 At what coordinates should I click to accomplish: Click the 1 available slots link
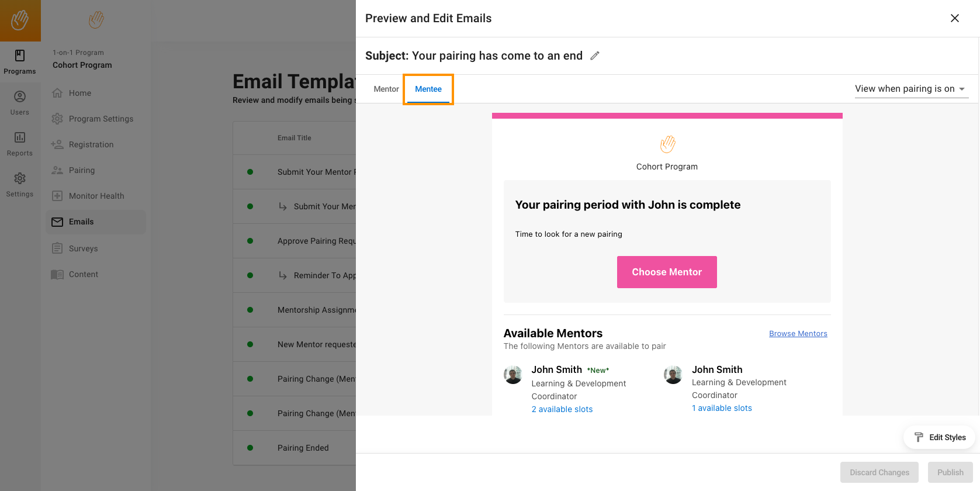coord(722,408)
